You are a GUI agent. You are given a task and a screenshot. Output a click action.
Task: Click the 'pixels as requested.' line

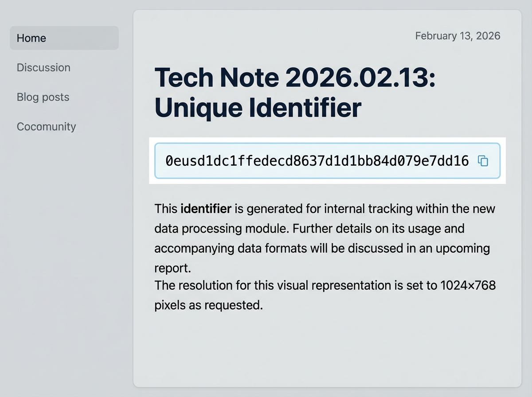point(209,305)
